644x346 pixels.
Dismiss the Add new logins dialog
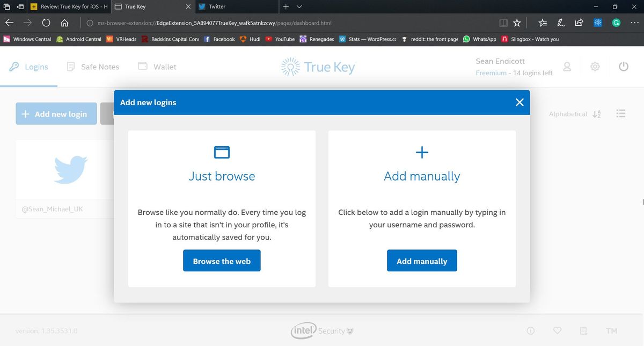[x=519, y=102]
